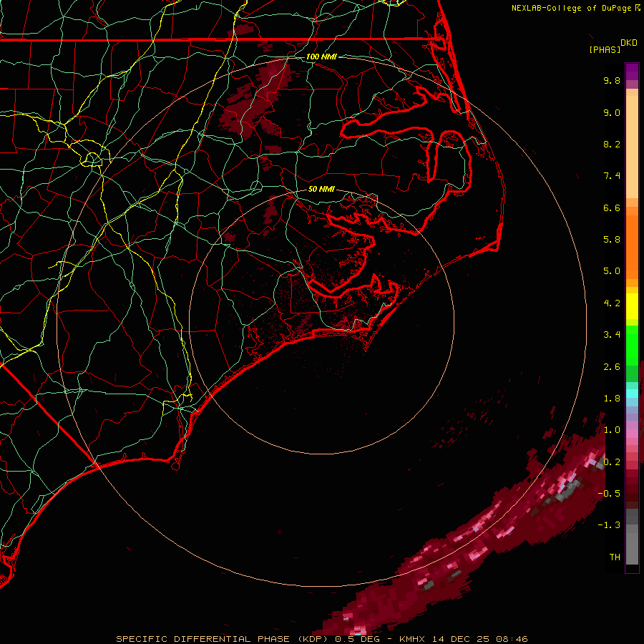The width and height of the screenshot is (644, 644).
Task: Click the TH threshold label on legend
Action: pos(615,557)
